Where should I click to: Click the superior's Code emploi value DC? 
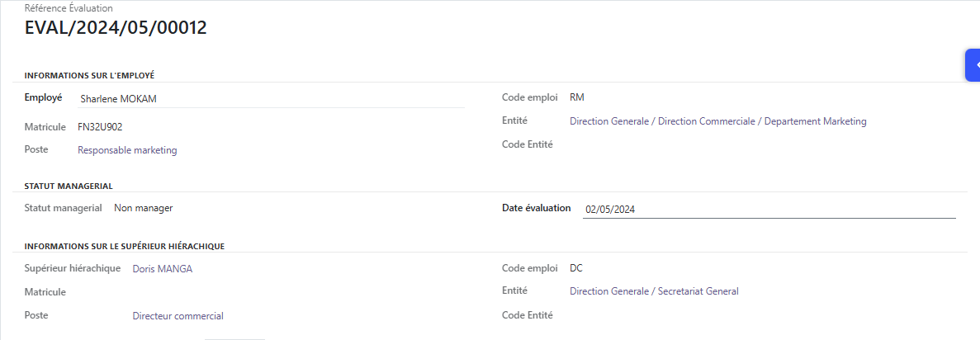(x=576, y=268)
